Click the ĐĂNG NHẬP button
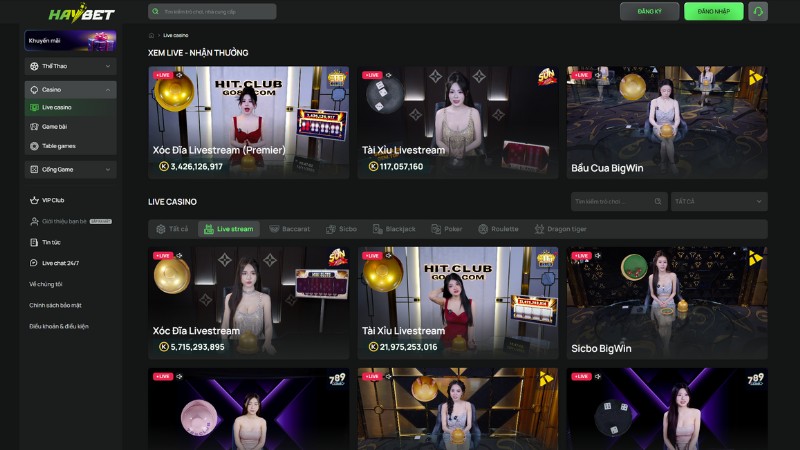The image size is (800, 450). coord(713,11)
